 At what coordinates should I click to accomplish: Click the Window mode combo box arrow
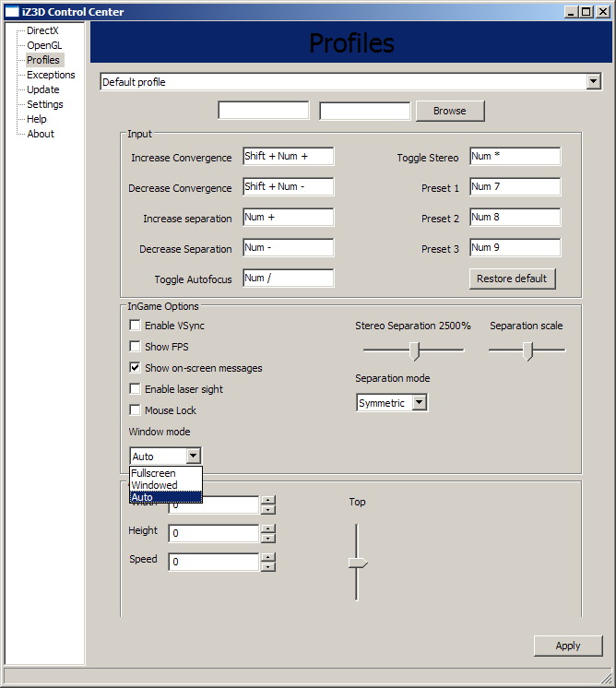(x=193, y=456)
